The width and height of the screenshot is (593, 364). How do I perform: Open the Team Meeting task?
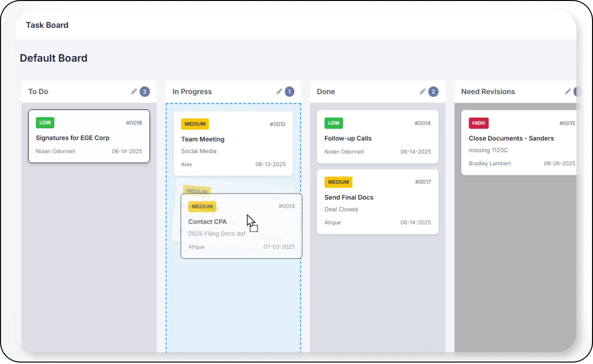pos(203,139)
